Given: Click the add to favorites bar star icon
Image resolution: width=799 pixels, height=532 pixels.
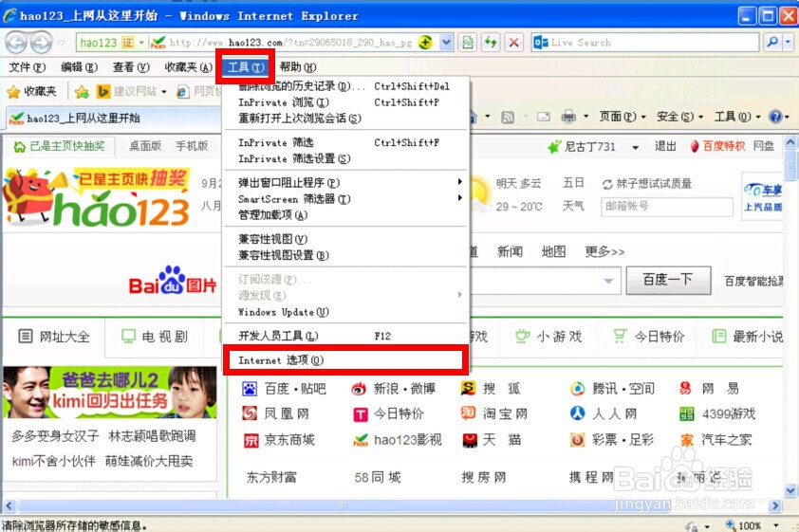Looking at the screenshot, I should click(x=82, y=92).
